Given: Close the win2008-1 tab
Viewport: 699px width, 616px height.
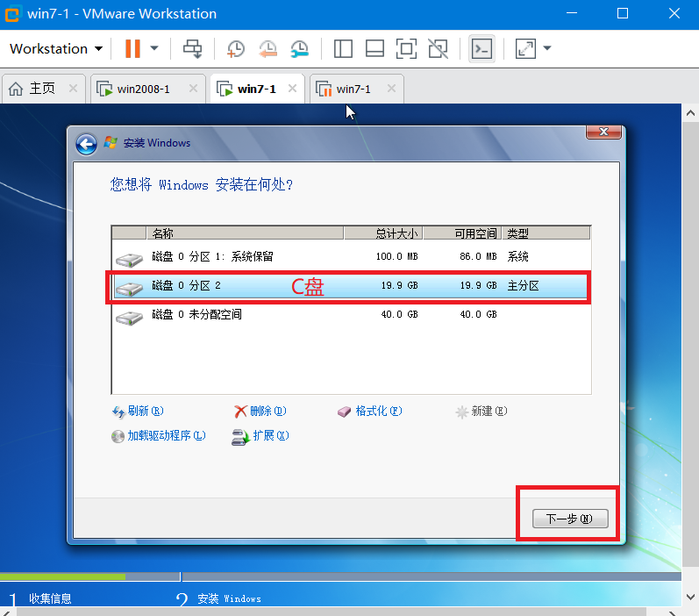Looking at the screenshot, I should point(193,89).
